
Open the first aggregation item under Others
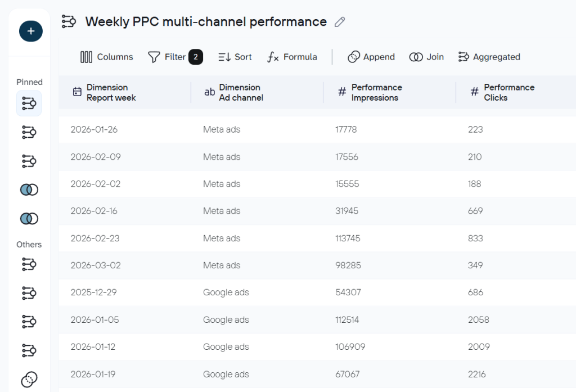click(29, 264)
